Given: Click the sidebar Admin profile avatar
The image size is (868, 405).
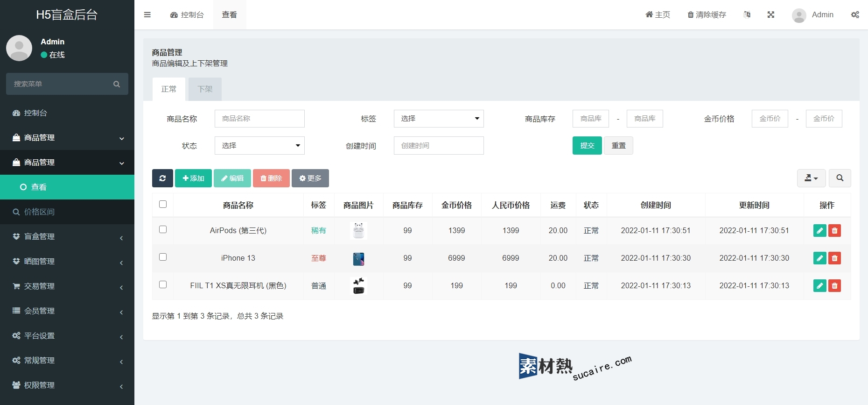Looking at the screenshot, I should [x=19, y=48].
